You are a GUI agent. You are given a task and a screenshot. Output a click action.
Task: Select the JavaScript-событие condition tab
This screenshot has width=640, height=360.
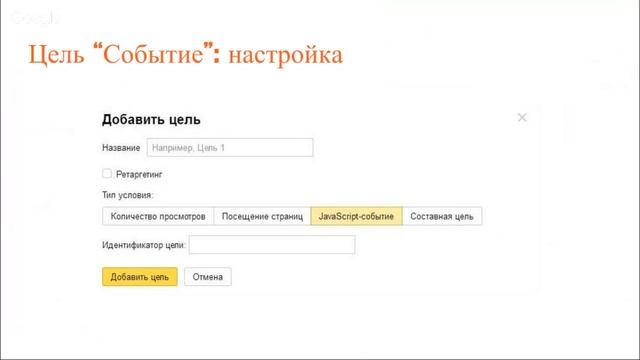[356, 216]
